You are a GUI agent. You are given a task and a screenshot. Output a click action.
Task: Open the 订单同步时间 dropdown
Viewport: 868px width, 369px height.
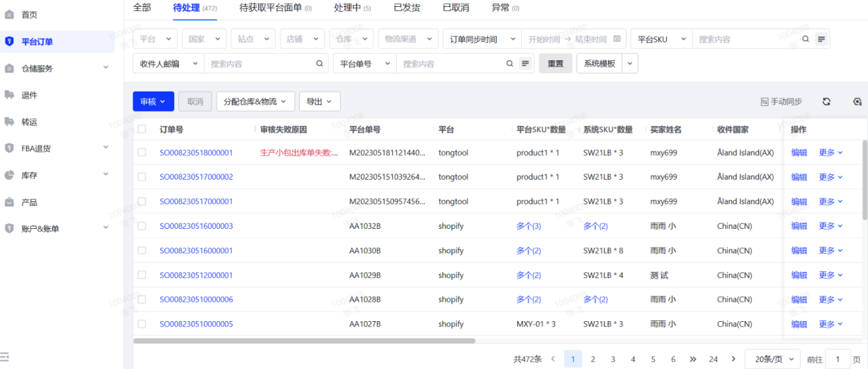click(x=482, y=39)
